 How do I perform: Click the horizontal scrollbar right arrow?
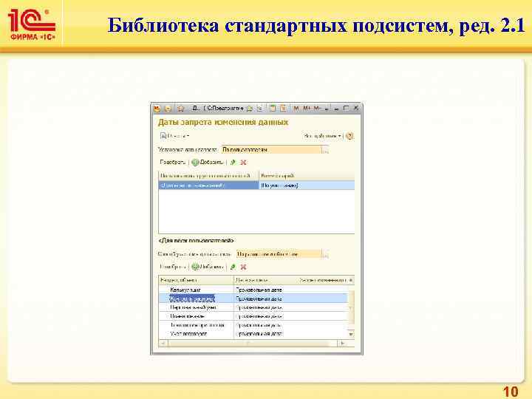click(342, 344)
